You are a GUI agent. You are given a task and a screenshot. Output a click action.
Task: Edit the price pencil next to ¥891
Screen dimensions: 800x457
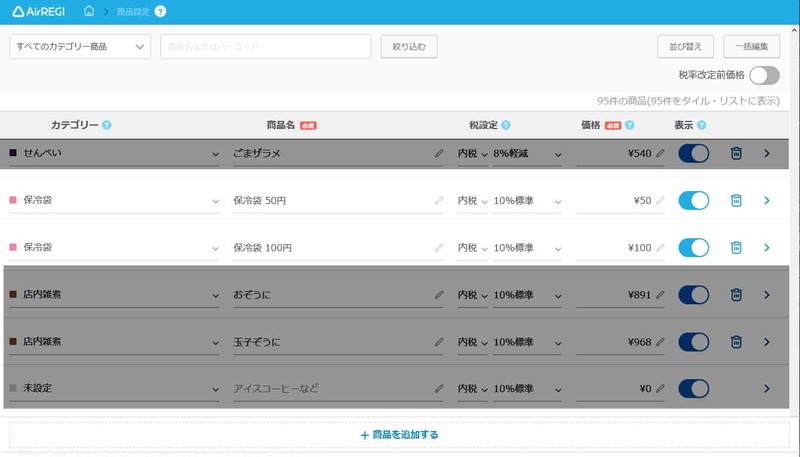(660, 295)
